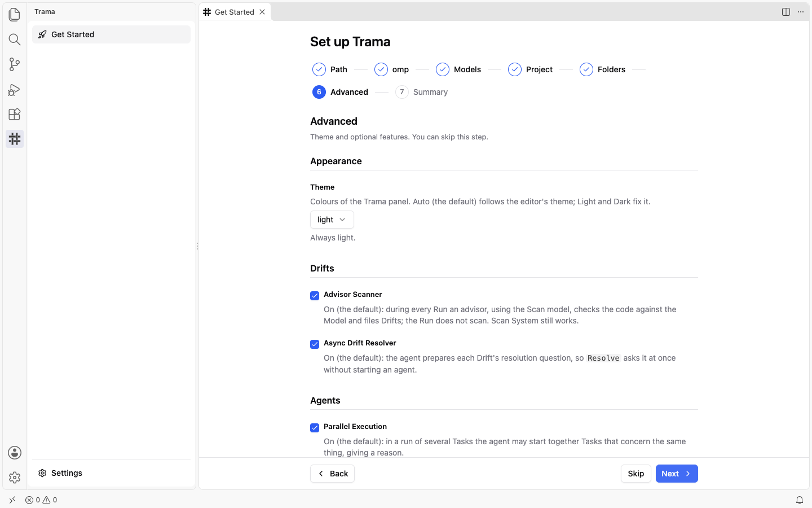
Task: Open the Theme dropdown set to light
Action: [332, 220]
